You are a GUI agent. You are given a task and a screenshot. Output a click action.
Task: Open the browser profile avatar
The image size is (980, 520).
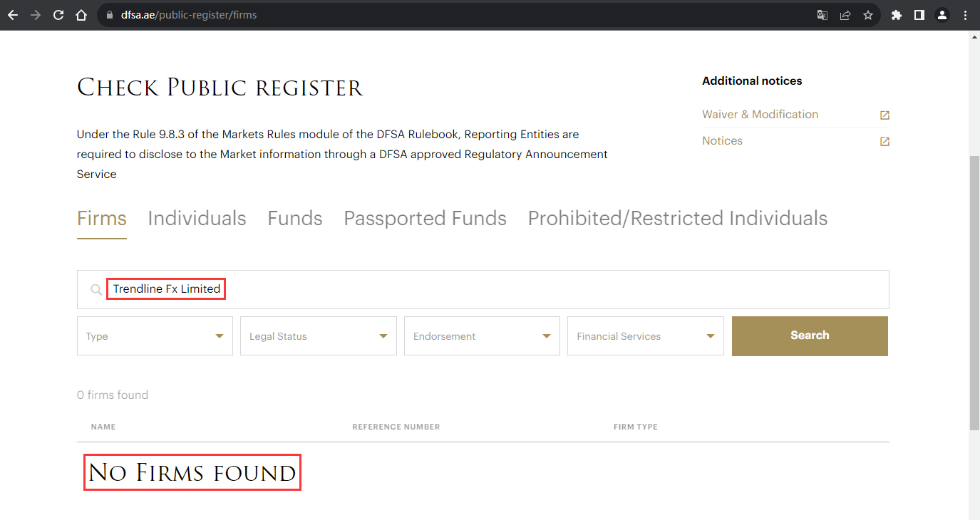point(942,15)
